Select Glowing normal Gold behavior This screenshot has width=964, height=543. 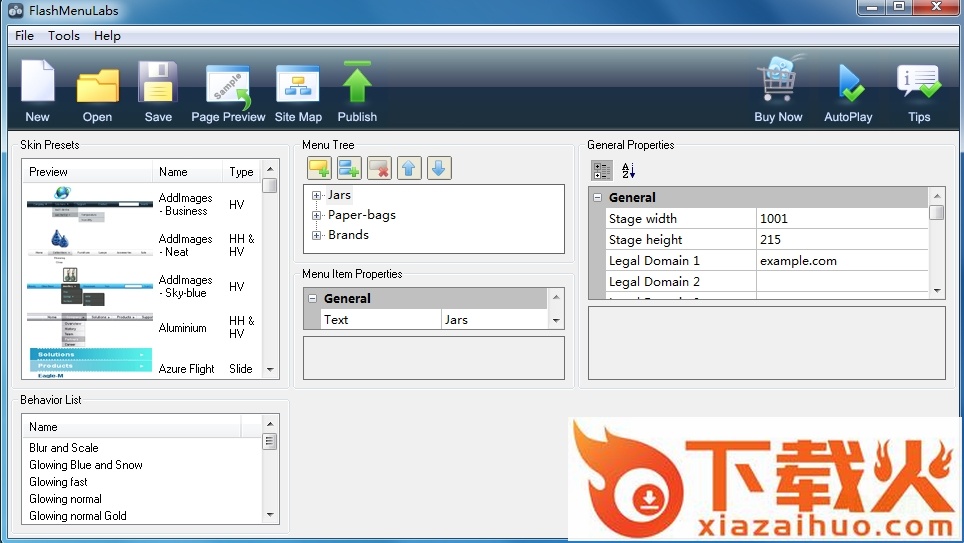click(x=77, y=516)
